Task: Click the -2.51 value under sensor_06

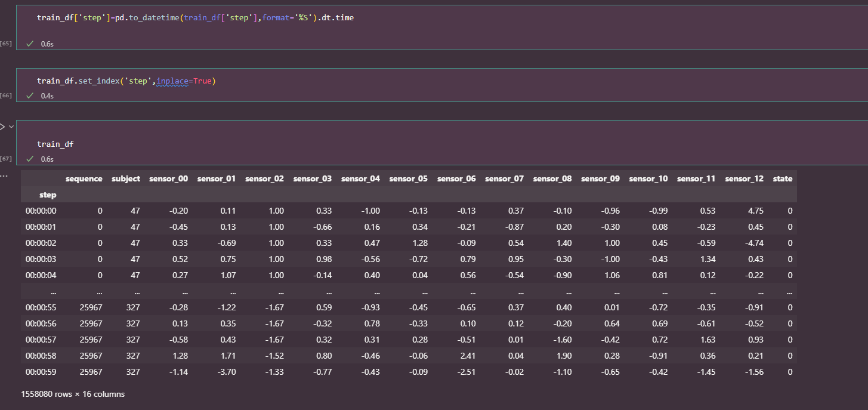Action: tap(467, 372)
